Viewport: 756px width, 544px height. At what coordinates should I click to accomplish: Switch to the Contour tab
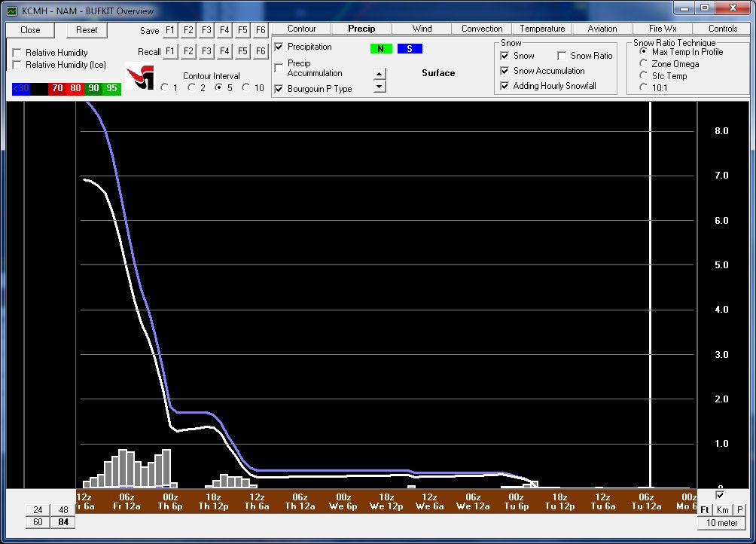pyautogui.click(x=302, y=29)
